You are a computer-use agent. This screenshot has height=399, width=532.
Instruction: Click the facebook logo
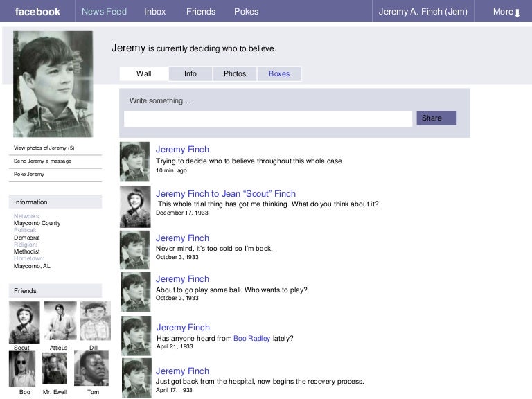[37, 12]
